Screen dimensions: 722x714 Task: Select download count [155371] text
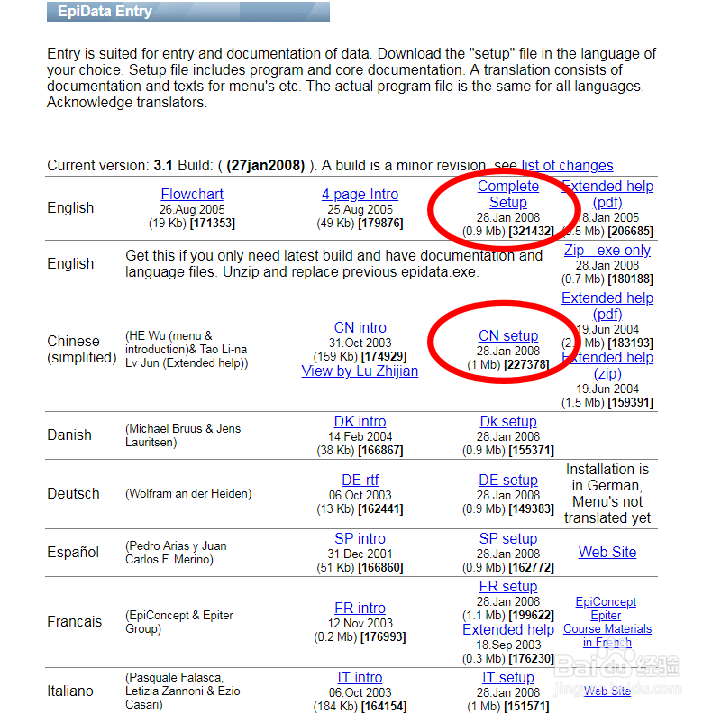pyautogui.click(x=531, y=450)
